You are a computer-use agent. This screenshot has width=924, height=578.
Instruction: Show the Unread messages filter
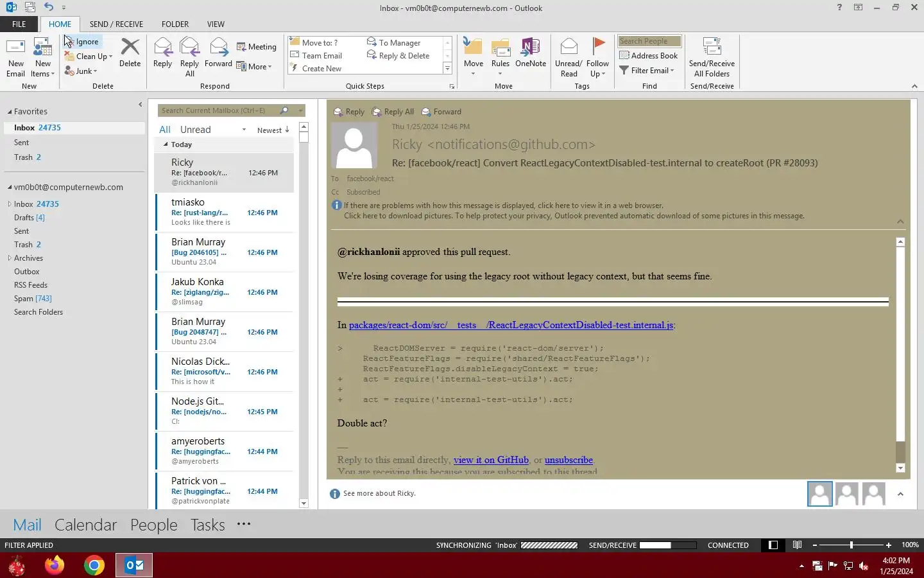(196, 130)
